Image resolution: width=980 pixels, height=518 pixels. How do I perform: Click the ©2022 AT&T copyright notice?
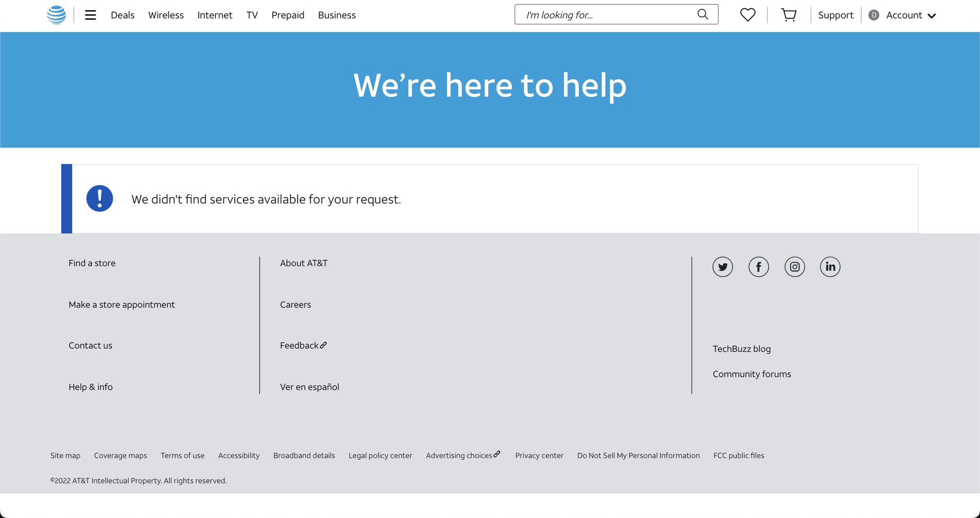[138, 481]
